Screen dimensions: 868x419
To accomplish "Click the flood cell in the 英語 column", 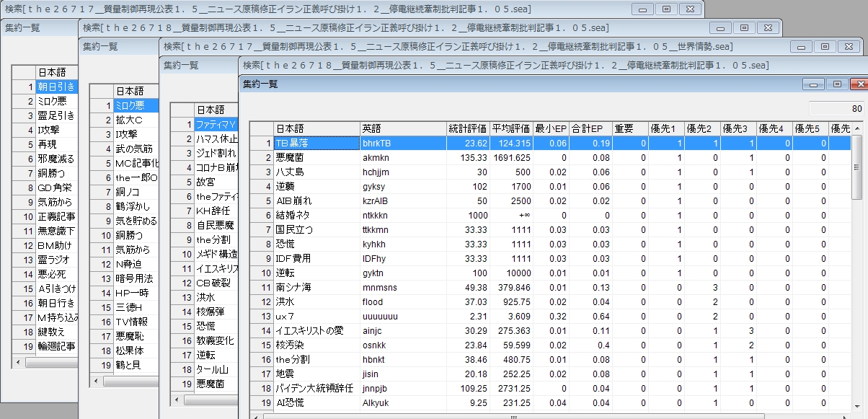I will [403, 301].
